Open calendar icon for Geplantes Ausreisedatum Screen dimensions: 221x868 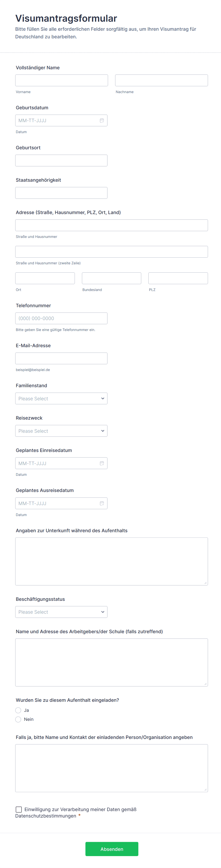point(101,503)
